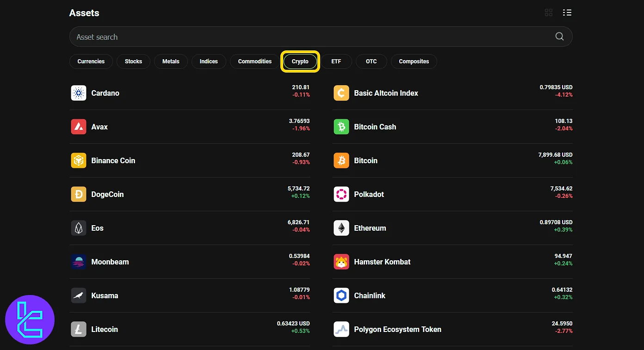Click Moonbeam's price 0.53984
644x350 pixels.
tap(299, 256)
